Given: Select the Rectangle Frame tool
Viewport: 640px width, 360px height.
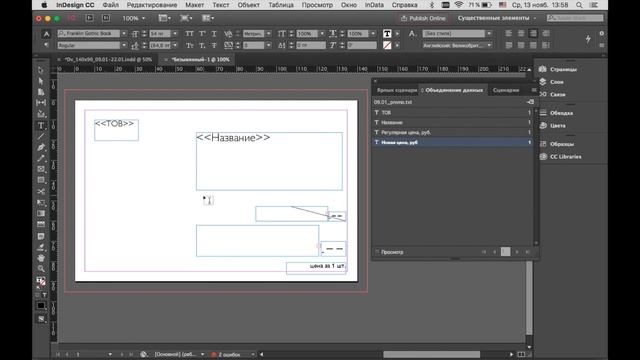Looking at the screenshot, I should pos(41,169).
